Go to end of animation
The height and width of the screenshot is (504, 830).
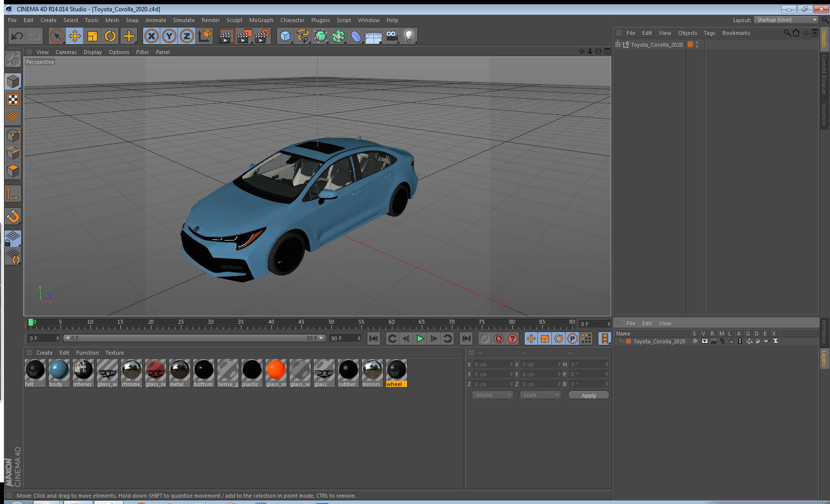pyautogui.click(x=466, y=338)
